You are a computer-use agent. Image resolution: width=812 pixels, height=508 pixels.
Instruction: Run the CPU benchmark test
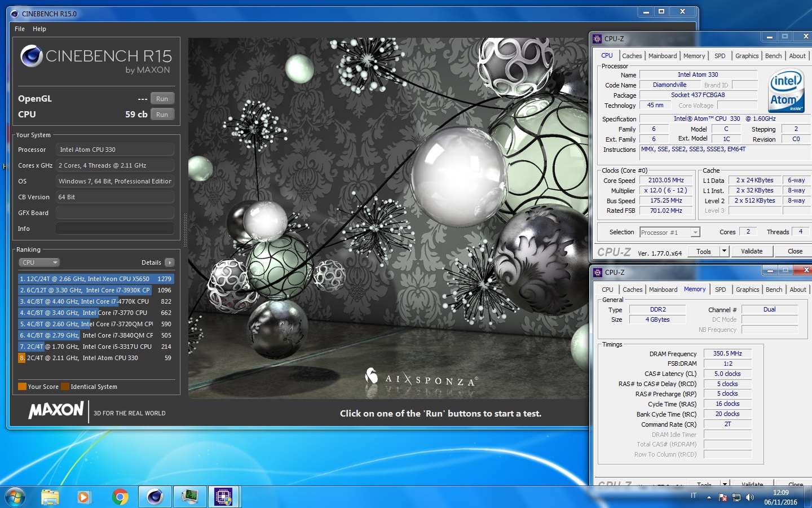(x=162, y=115)
